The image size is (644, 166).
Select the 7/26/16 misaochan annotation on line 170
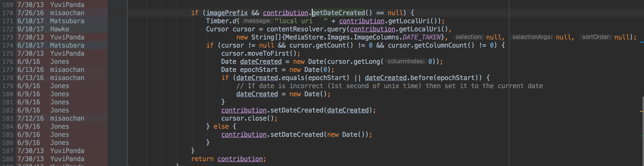tap(51, 13)
